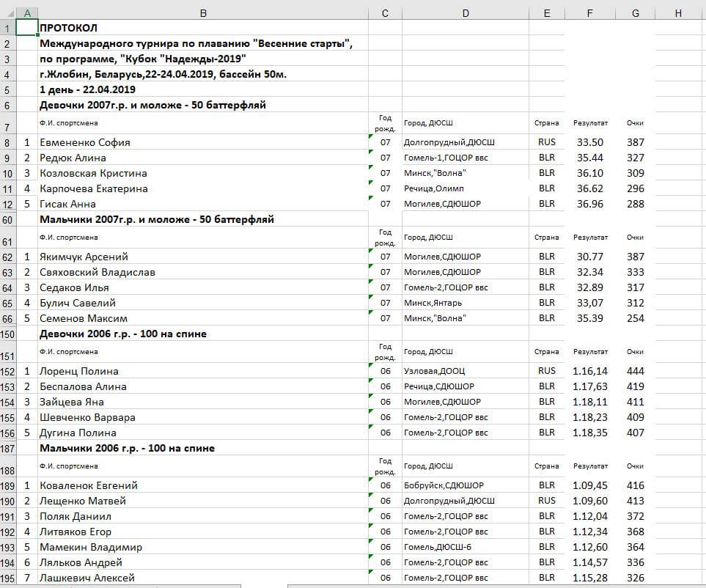Viewport: 706px width, 588px height.
Task: Select column B header
Action: (203, 13)
